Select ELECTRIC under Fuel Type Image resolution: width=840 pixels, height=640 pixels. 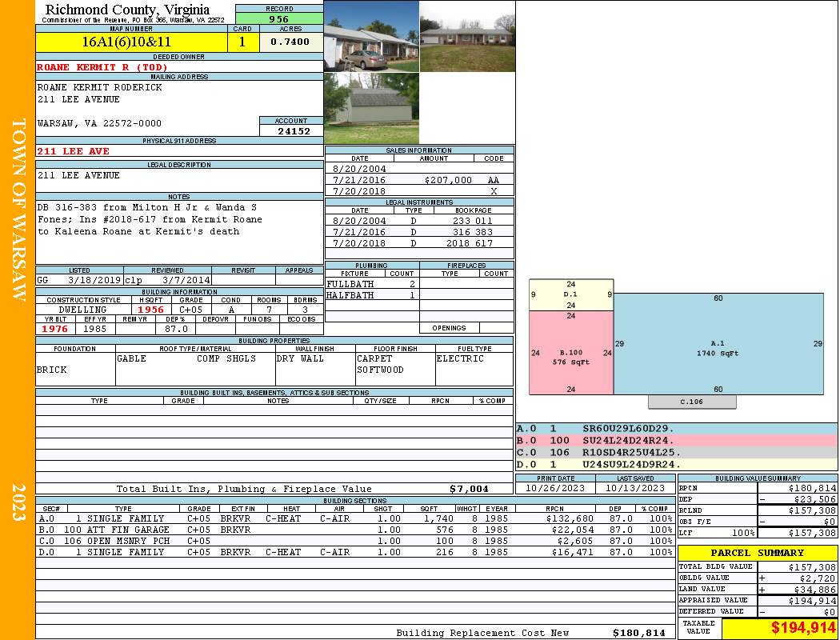tap(460, 358)
